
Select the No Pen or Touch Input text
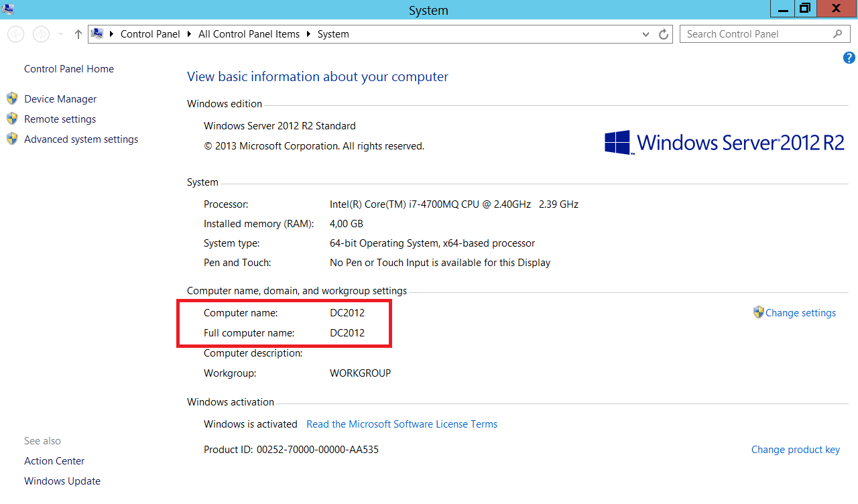(440, 263)
